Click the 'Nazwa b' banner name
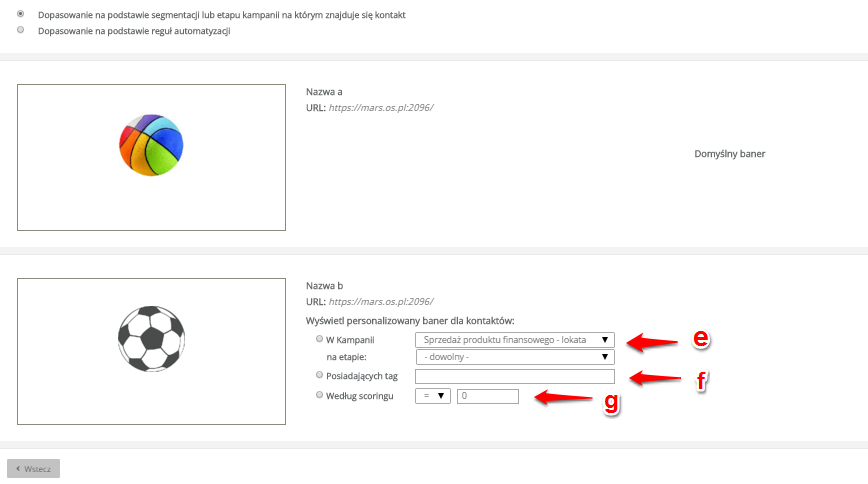Screen dimensions: 868x484 click(x=324, y=286)
